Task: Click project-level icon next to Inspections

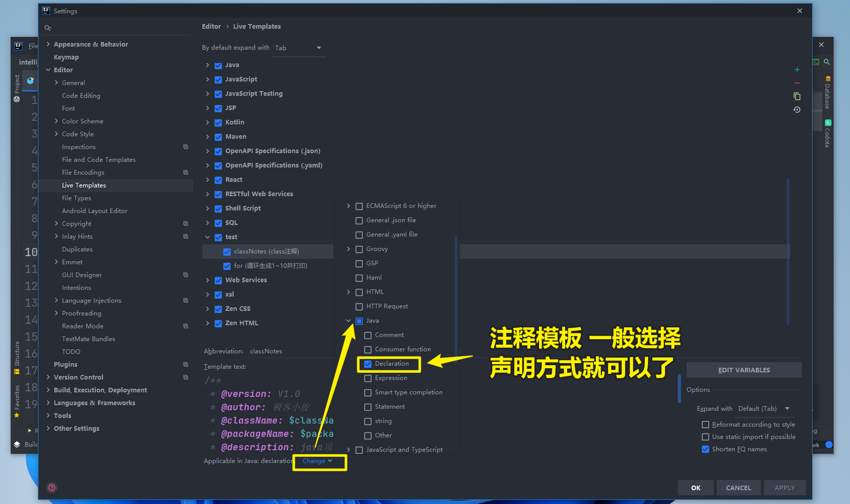Action: (185, 147)
